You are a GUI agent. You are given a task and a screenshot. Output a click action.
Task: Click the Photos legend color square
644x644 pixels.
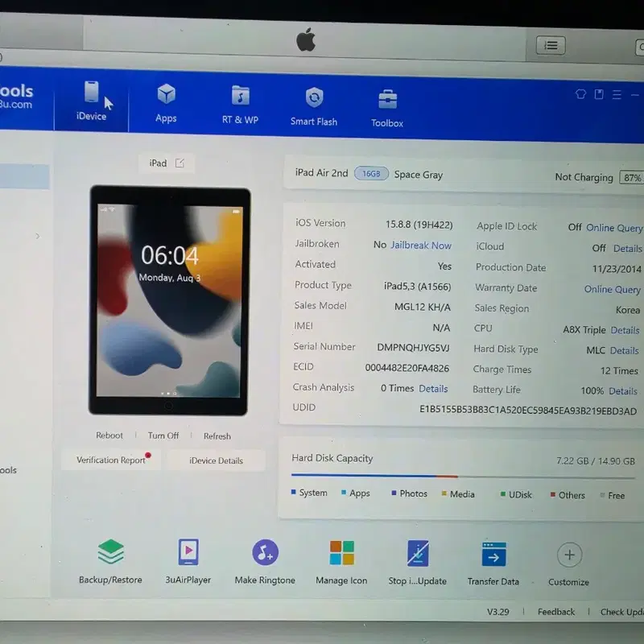[394, 493]
